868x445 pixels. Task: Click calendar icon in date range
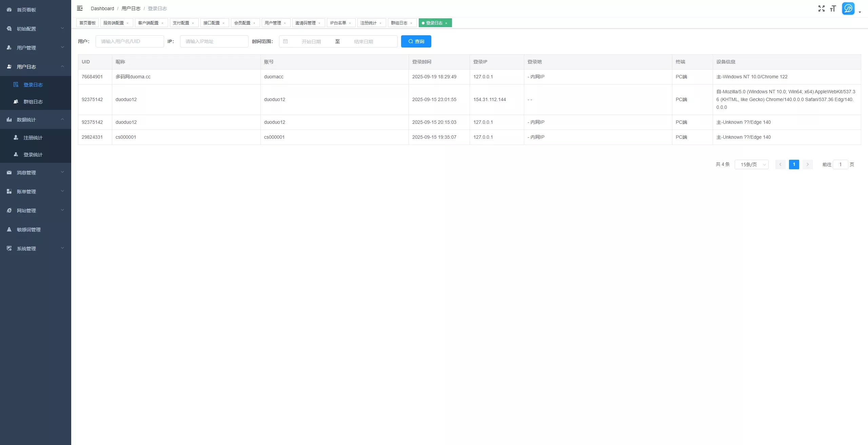(x=285, y=41)
